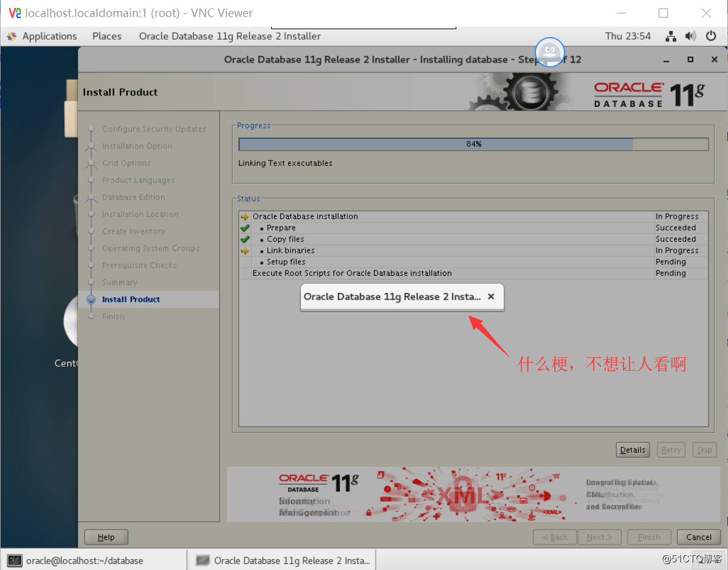Select Finish step in sidebar
Viewport: 728px width, 570px height.
[113, 317]
